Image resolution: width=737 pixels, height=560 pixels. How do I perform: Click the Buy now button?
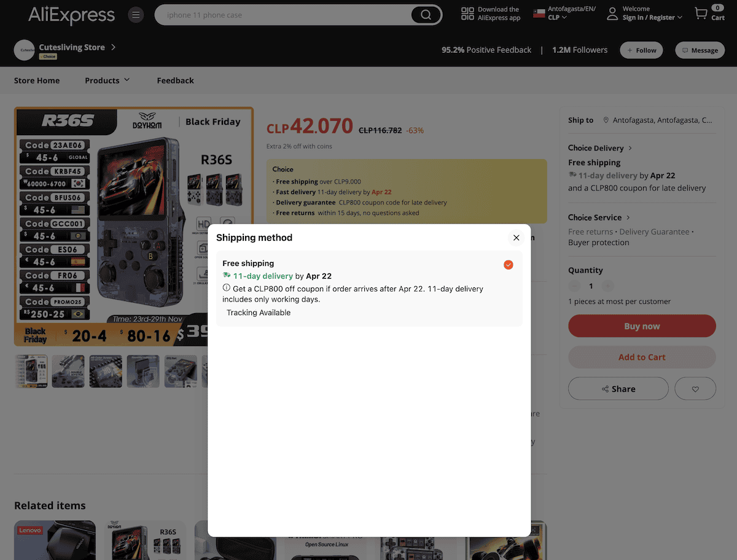642,325
